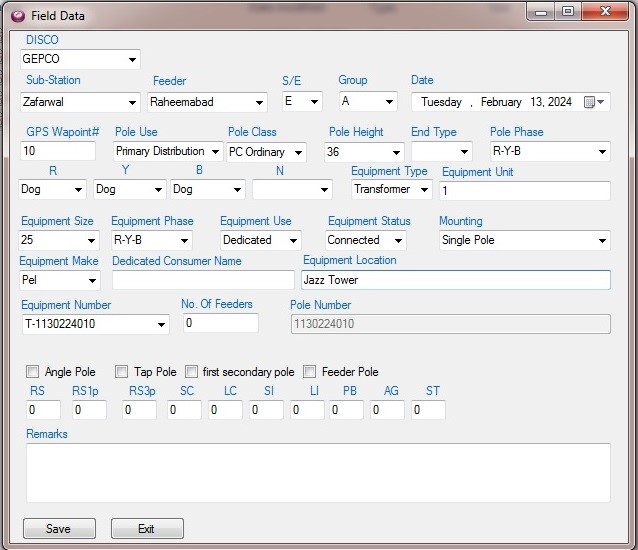Click the Dedicated Consumer Name field

click(x=203, y=280)
